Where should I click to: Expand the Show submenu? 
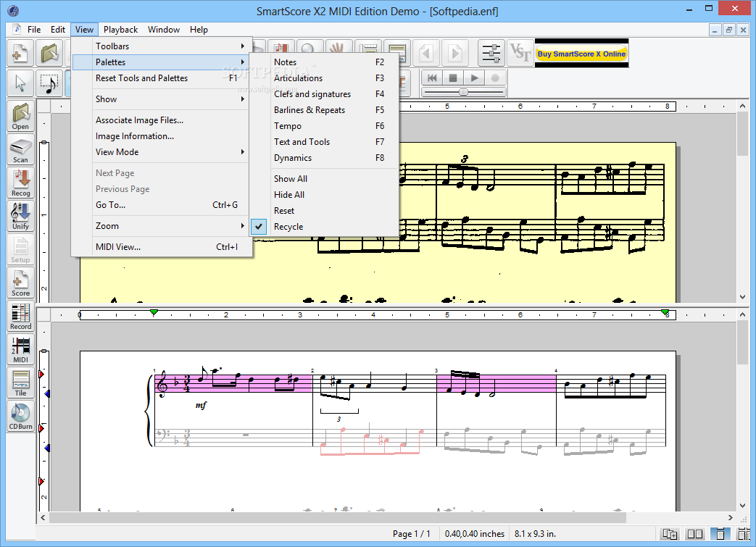162,99
